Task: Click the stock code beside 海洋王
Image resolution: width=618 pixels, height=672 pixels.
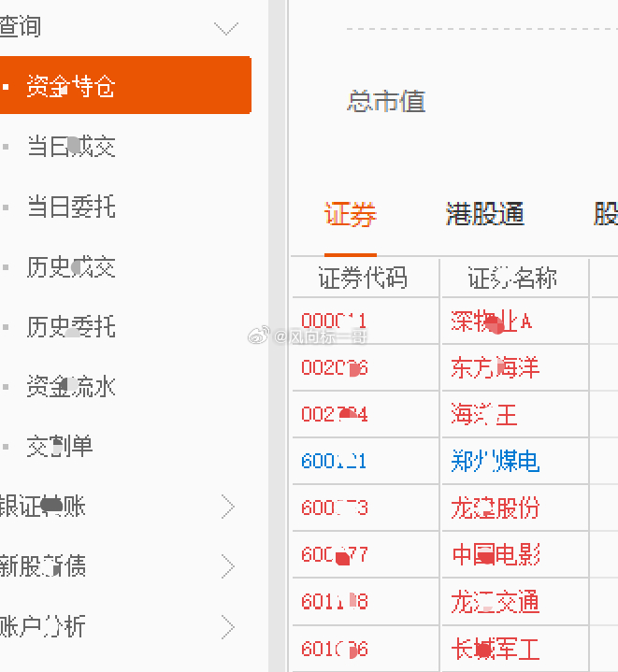Action: point(335,414)
